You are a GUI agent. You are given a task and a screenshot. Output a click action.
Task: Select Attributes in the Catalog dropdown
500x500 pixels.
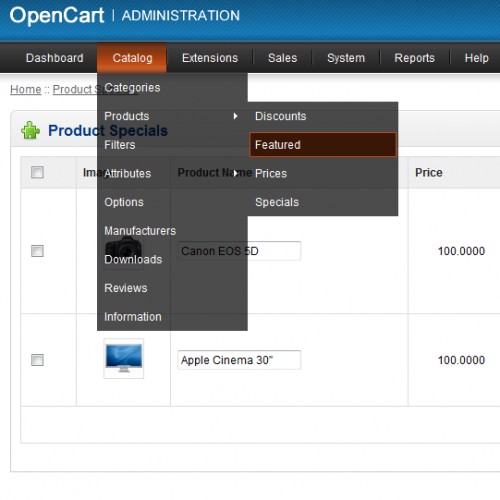172,173
